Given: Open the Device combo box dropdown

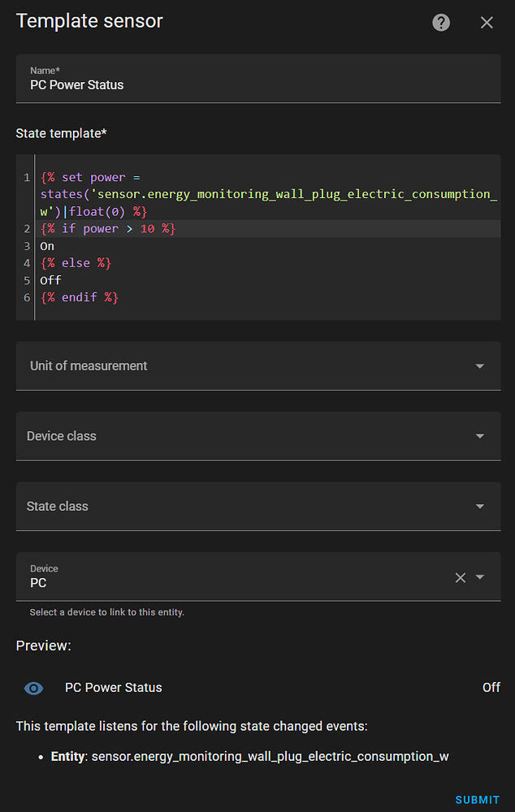Looking at the screenshot, I should coord(479,577).
